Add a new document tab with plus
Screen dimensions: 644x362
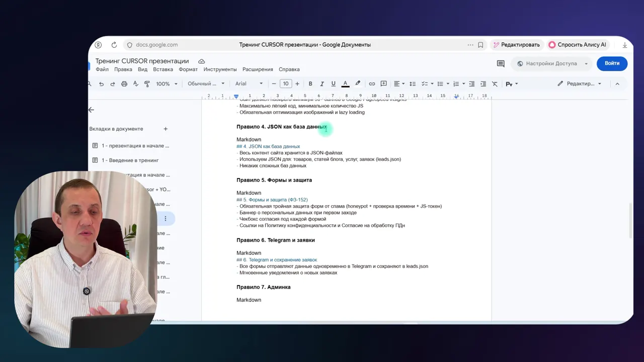[166, 129]
